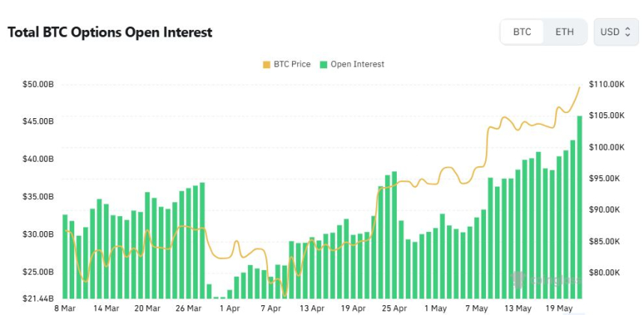
Task: Toggle the Open Interest legend series
Action: coord(352,64)
